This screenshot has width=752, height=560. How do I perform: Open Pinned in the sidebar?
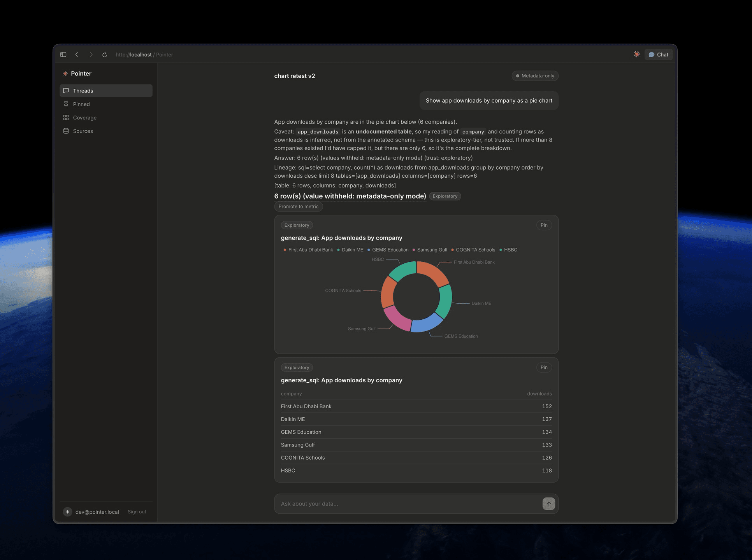click(x=106, y=104)
